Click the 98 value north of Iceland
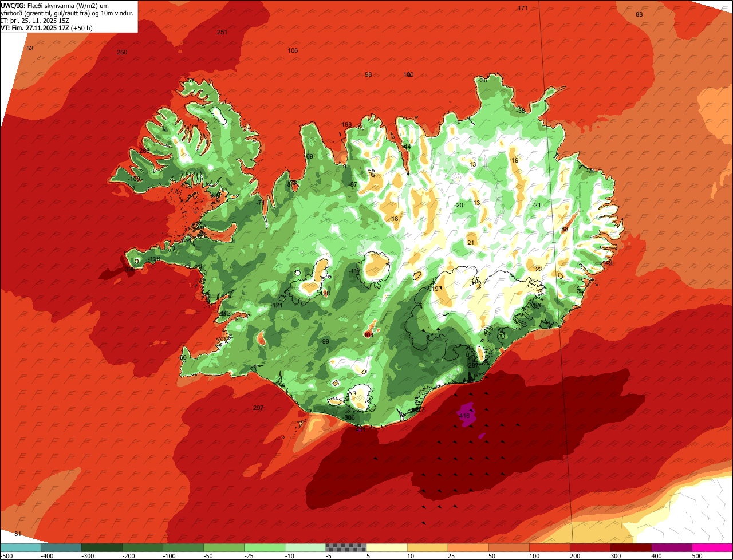 tap(368, 74)
